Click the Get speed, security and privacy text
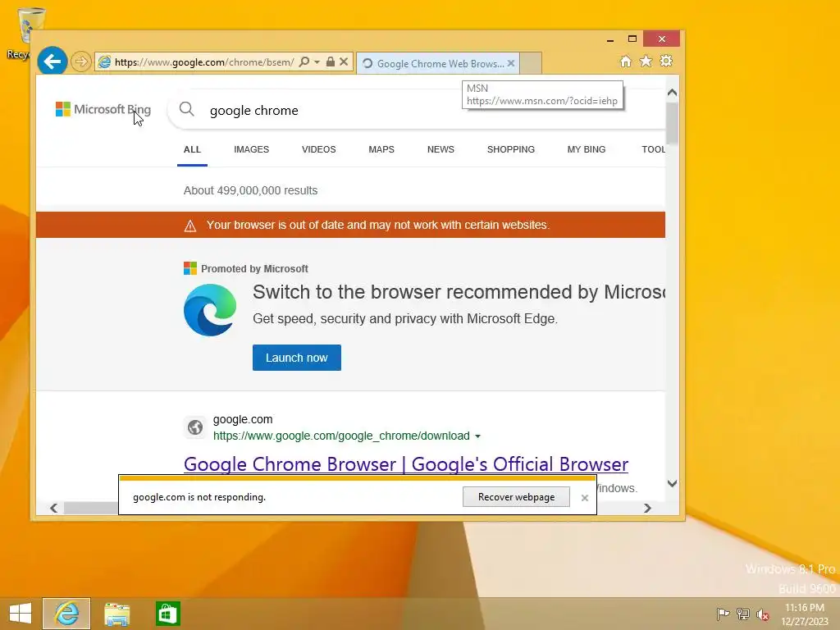840x630 pixels. point(405,319)
